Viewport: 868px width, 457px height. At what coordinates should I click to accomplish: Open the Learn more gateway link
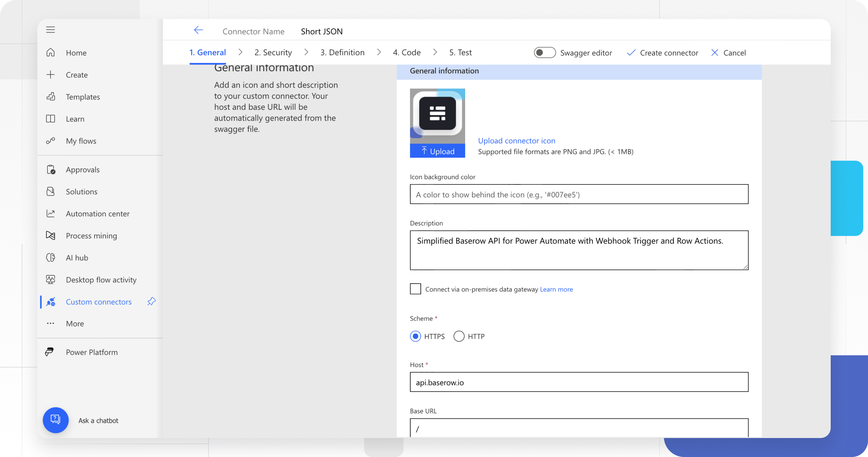pyautogui.click(x=556, y=289)
